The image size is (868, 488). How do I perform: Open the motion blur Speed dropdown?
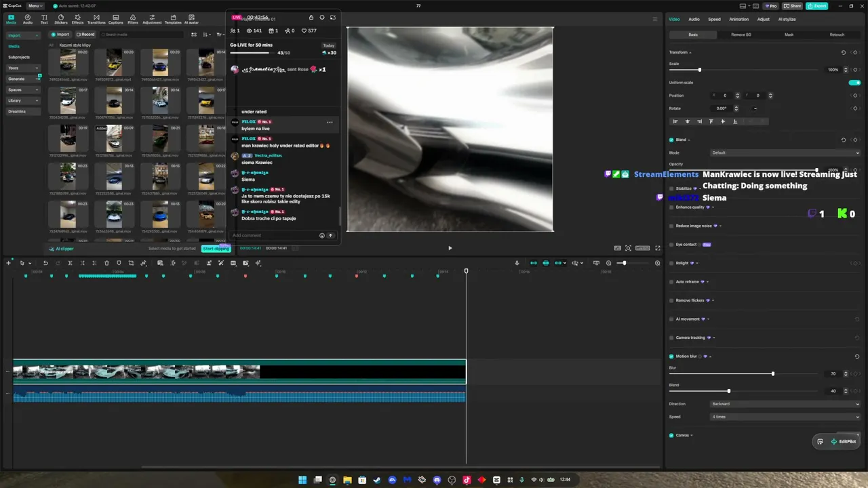coord(785,417)
